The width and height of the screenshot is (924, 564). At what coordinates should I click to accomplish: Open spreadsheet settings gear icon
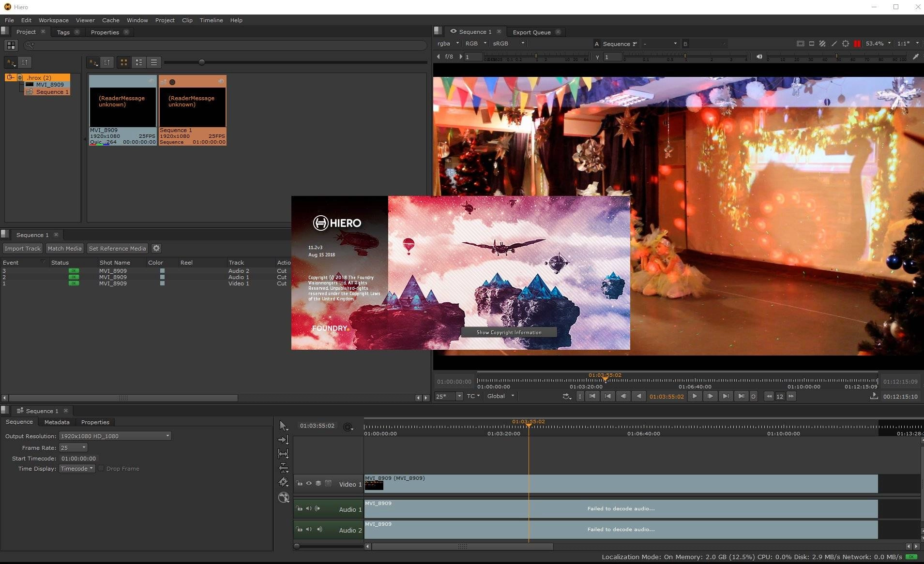[x=156, y=248]
